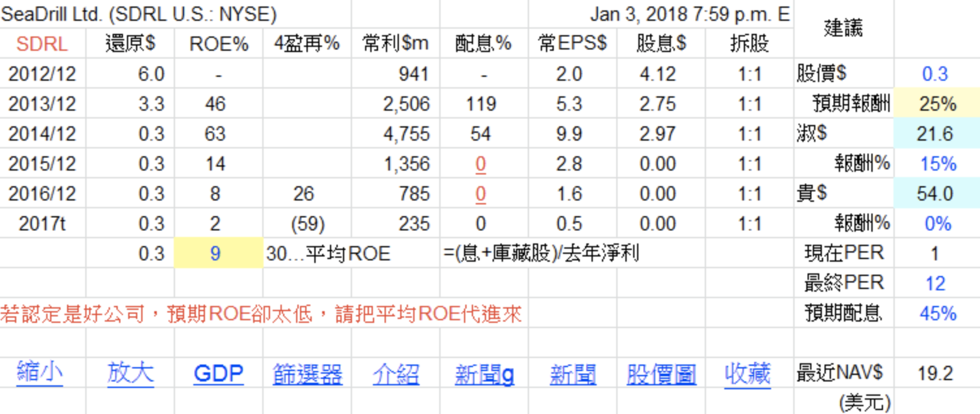The image size is (980, 414).
Task: Click the 2016/12 red underlined 配息 0
Action: [x=480, y=194]
